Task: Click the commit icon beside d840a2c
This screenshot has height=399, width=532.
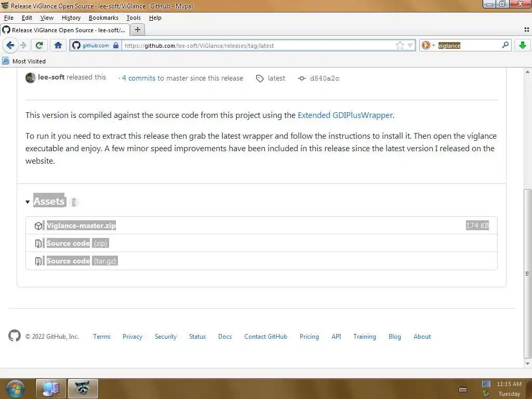Action: 302,78
